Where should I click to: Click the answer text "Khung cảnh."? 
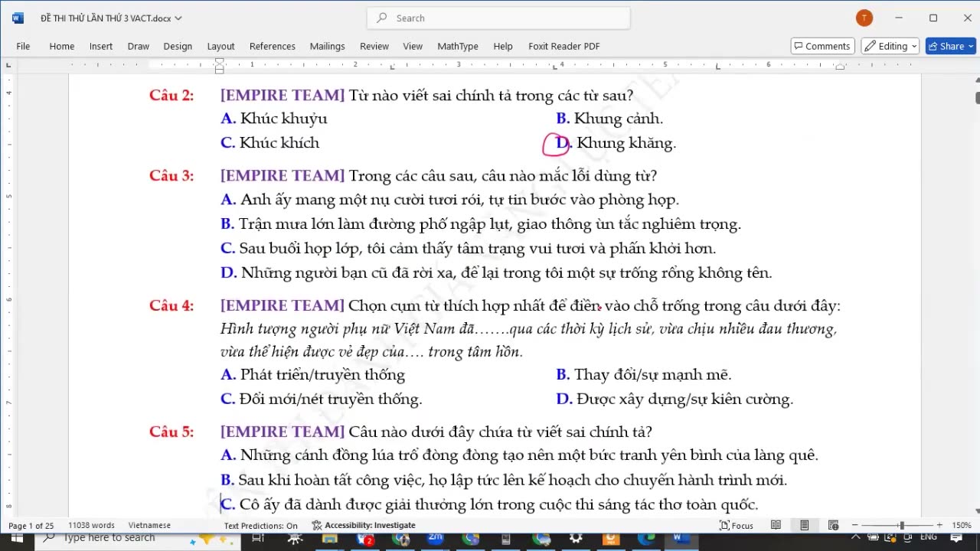pyautogui.click(x=619, y=119)
